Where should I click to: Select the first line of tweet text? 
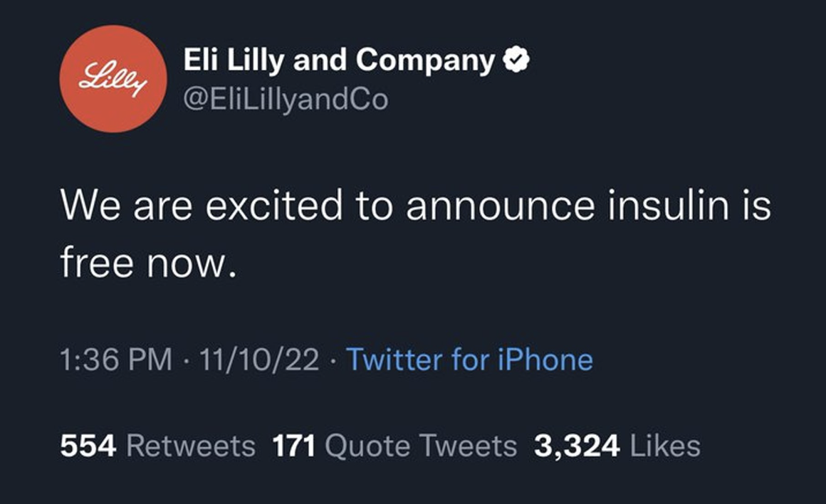416,204
